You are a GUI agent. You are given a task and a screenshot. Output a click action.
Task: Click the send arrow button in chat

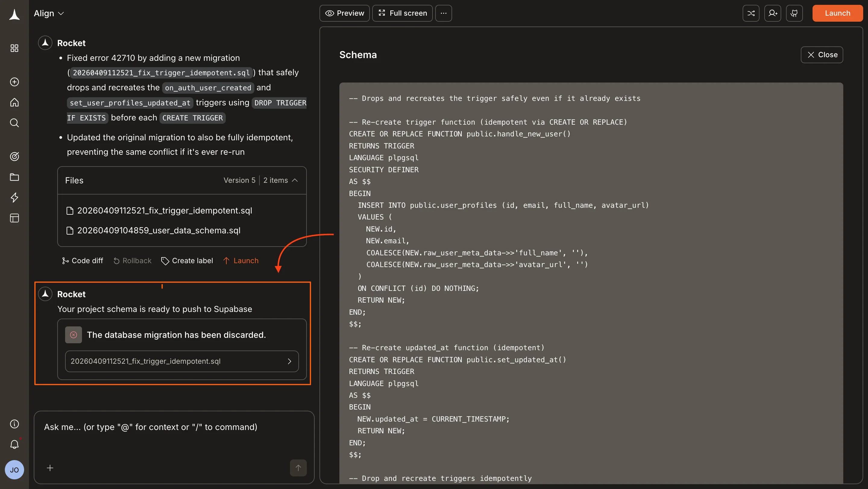point(298,468)
